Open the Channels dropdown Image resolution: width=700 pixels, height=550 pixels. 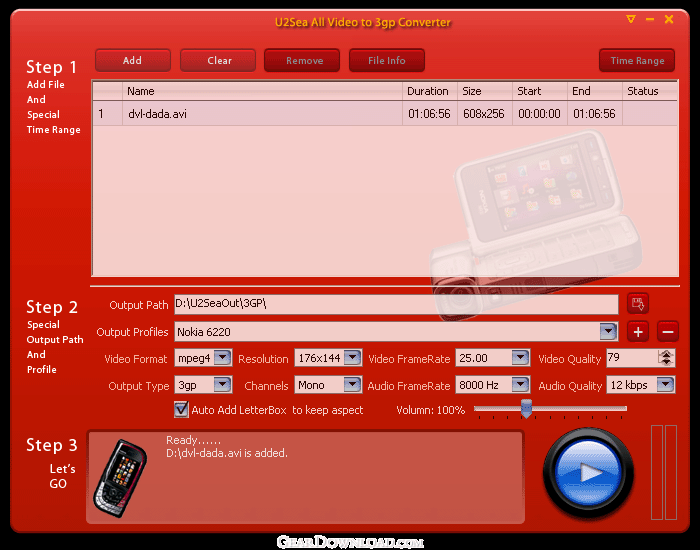coord(352,384)
